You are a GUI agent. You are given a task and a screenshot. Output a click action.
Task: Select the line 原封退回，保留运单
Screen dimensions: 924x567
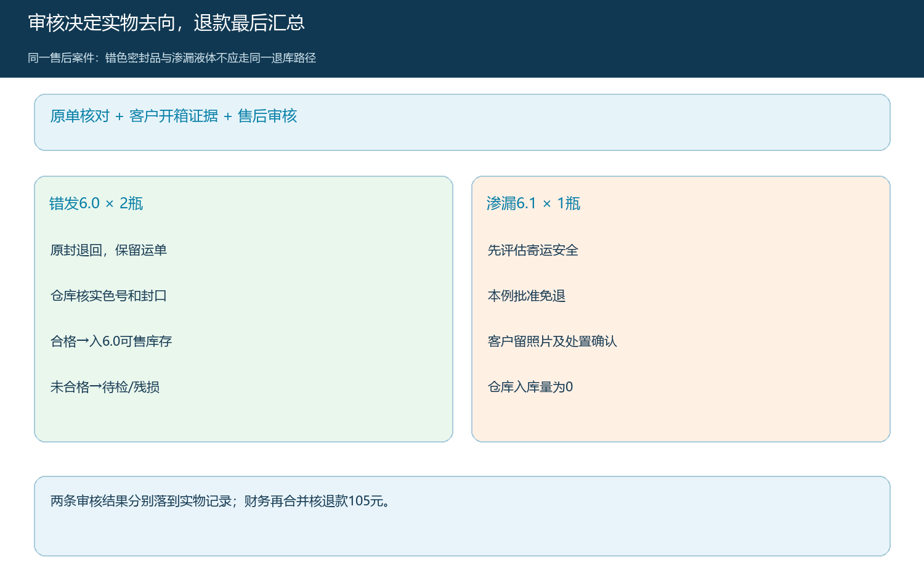coord(108,250)
